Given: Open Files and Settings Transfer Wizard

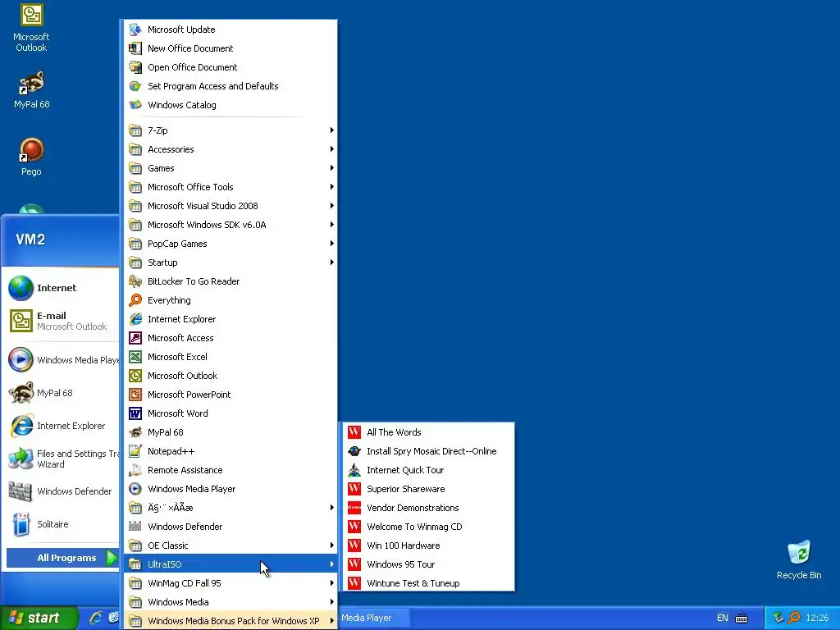Looking at the screenshot, I should pos(62,459).
